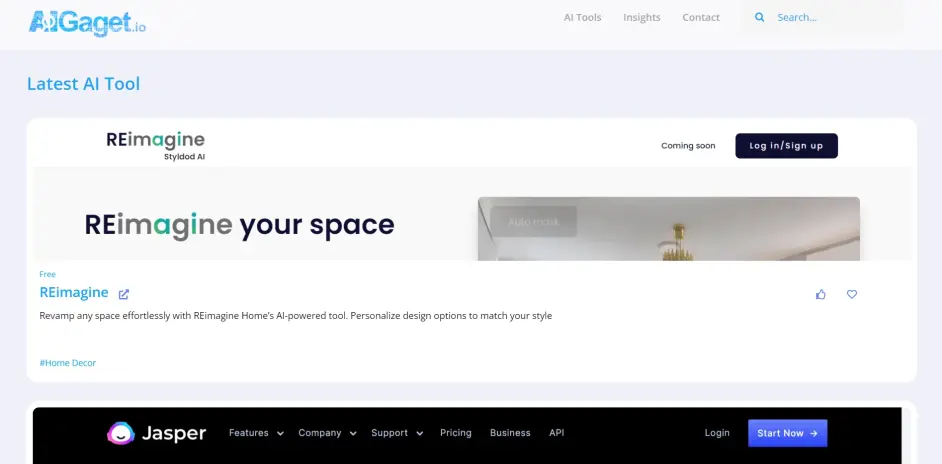Favorite REimagine with heart icon
Screen dimensions: 942x464
(x=852, y=294)
